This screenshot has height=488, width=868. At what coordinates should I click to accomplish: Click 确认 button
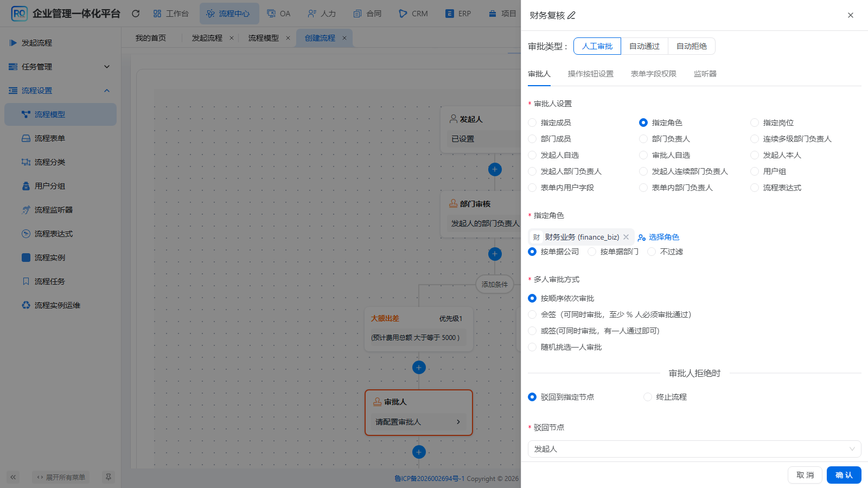click(x=844, y=475)
